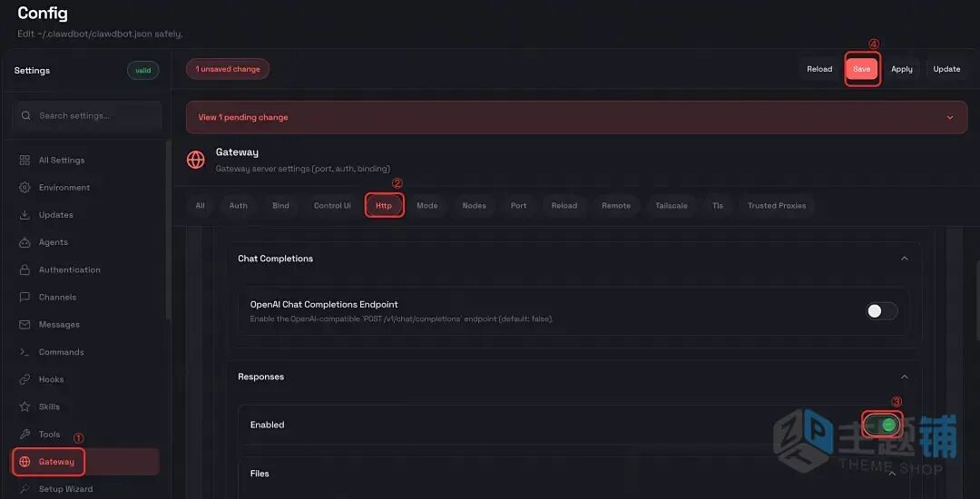Viewport: 980px width, 499px height.
Task: Open the Trusted Proxies tab
Action: click(x=777, y=206)
